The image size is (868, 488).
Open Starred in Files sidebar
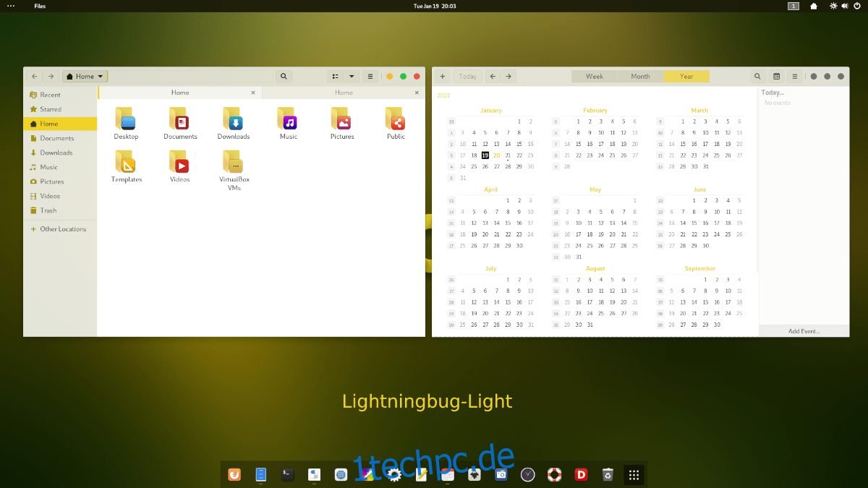[x=60, y=109]
